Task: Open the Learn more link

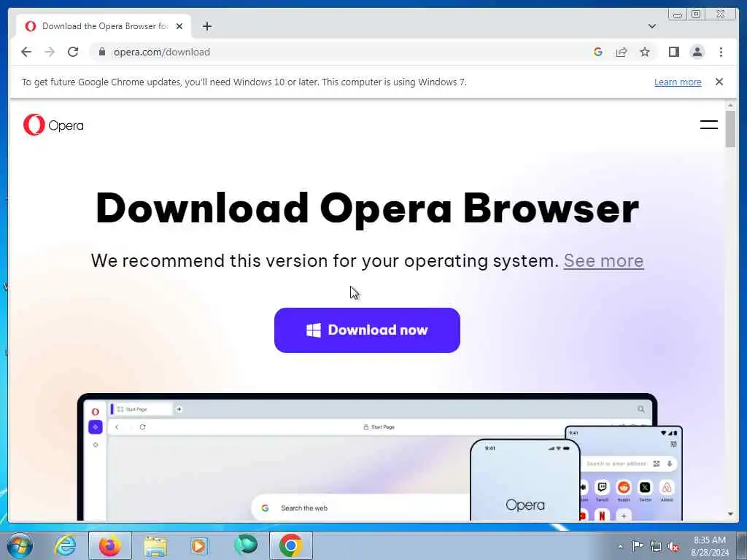Action: coord(678,82)
